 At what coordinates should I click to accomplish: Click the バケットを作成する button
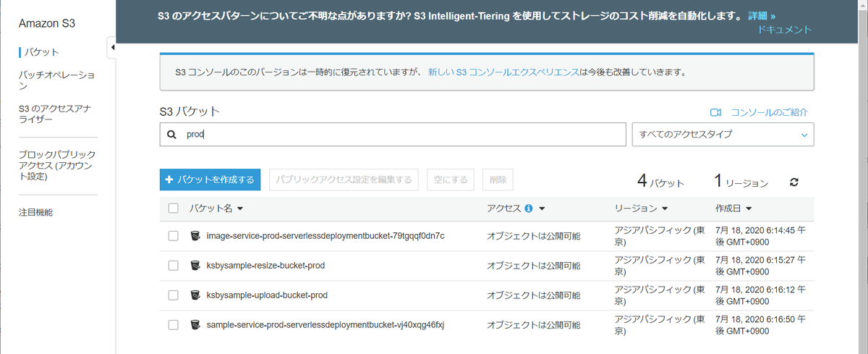pyautogui.click(x=210, y=180)
